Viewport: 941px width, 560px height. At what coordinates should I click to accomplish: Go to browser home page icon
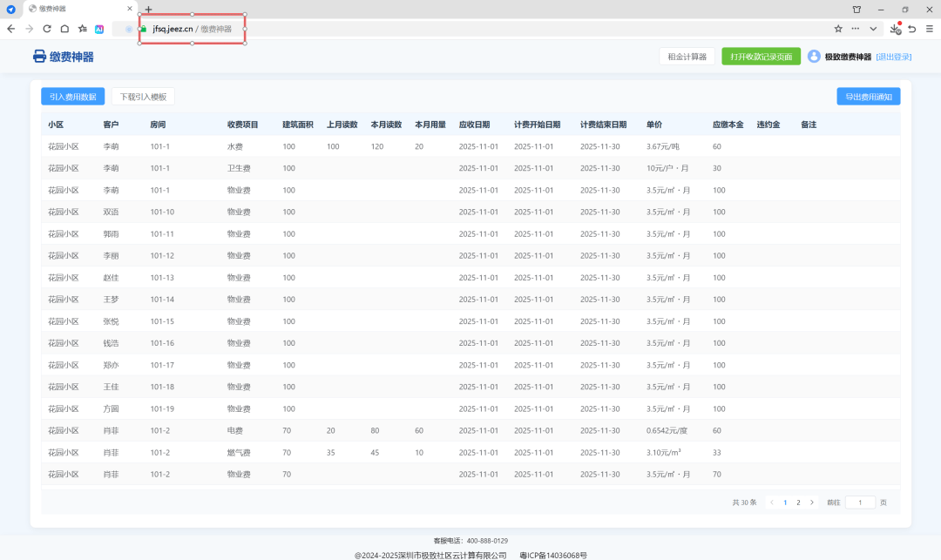[x=64, y=29]
